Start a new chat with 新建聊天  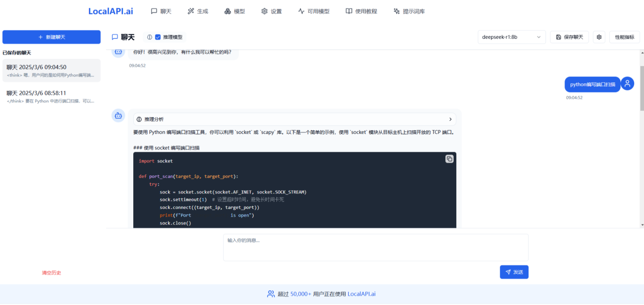click(51, 37)
